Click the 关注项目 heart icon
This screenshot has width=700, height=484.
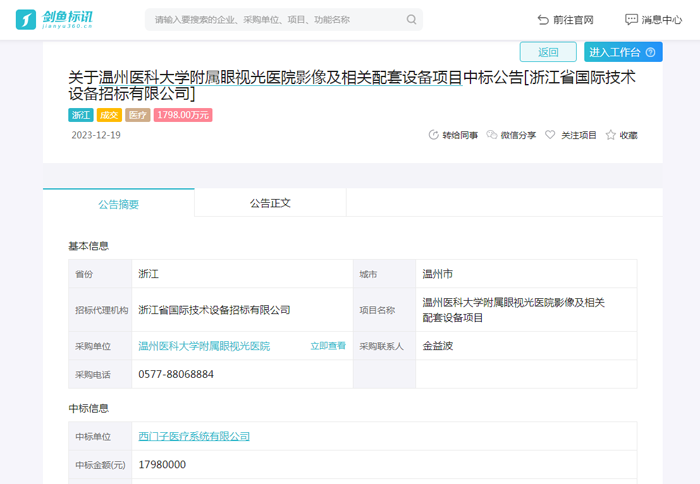[x=550, y=135]
